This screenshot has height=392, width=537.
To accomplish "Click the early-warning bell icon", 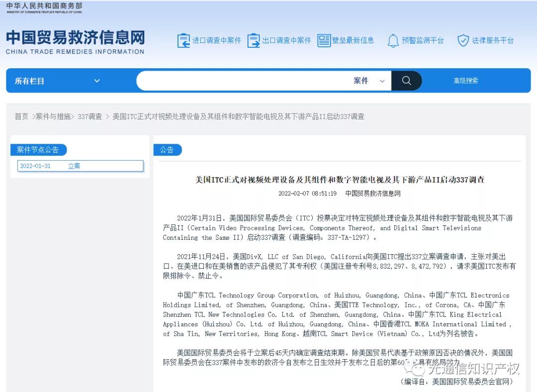I will tap(393, 40).
